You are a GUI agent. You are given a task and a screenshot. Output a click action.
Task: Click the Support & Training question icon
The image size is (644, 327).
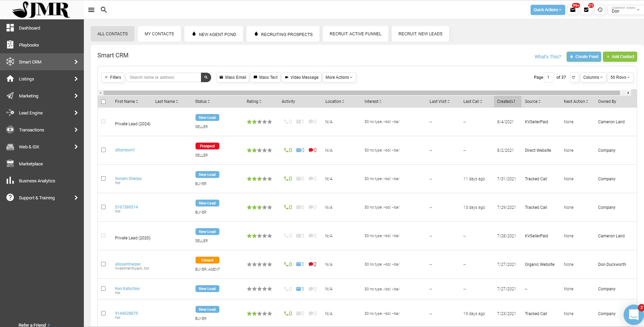click(10, 198)
